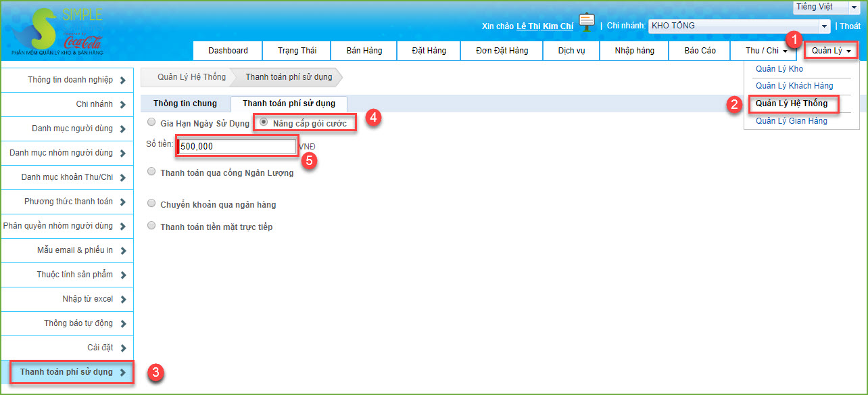
Task: Select Chuyển khoản qua ngân hàng radio button
Action: 151,204
